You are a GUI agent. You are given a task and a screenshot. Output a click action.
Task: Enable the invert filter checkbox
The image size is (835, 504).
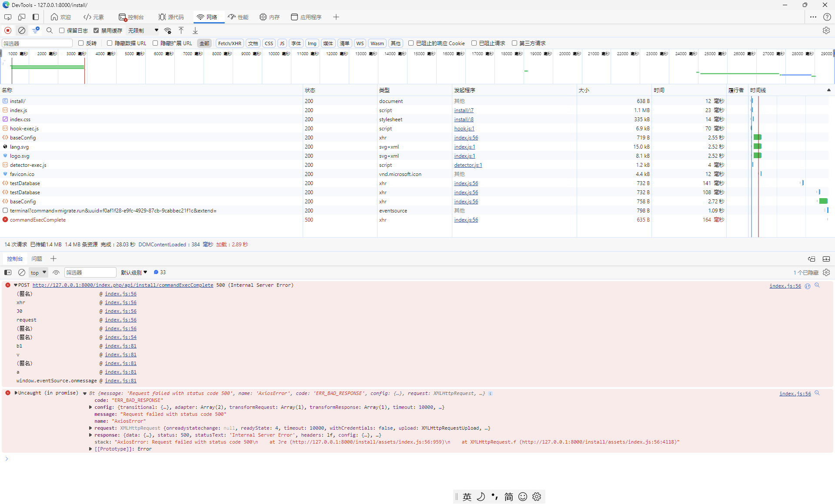[81, 43]
